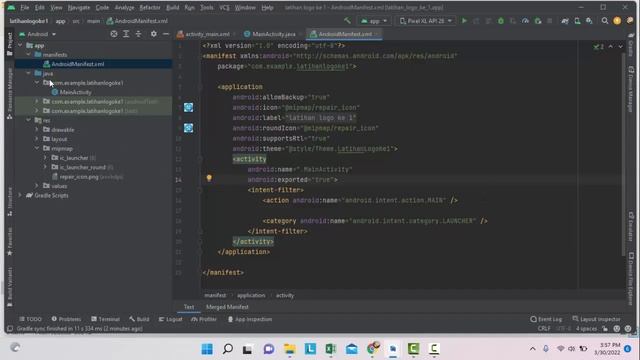The height and width of the screenshot is (360, 640).
Task: Expand the drawable folder
Action: click(37, 130)
